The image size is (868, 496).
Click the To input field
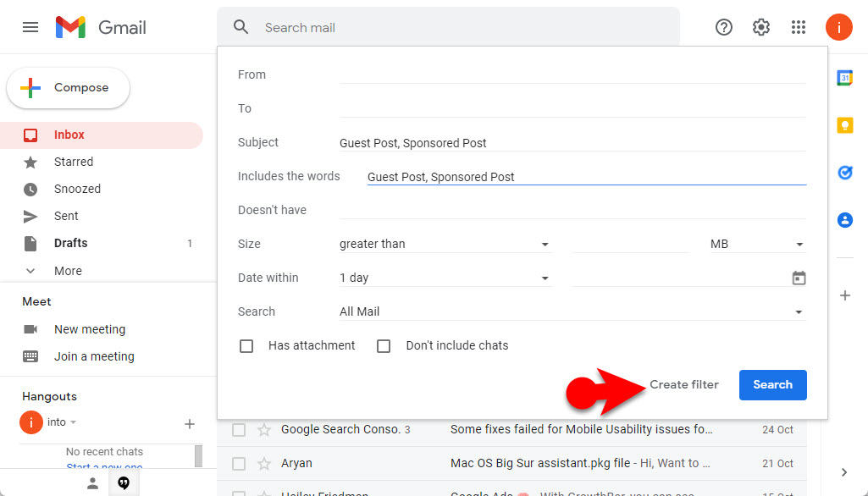click(x=572, y=108)
